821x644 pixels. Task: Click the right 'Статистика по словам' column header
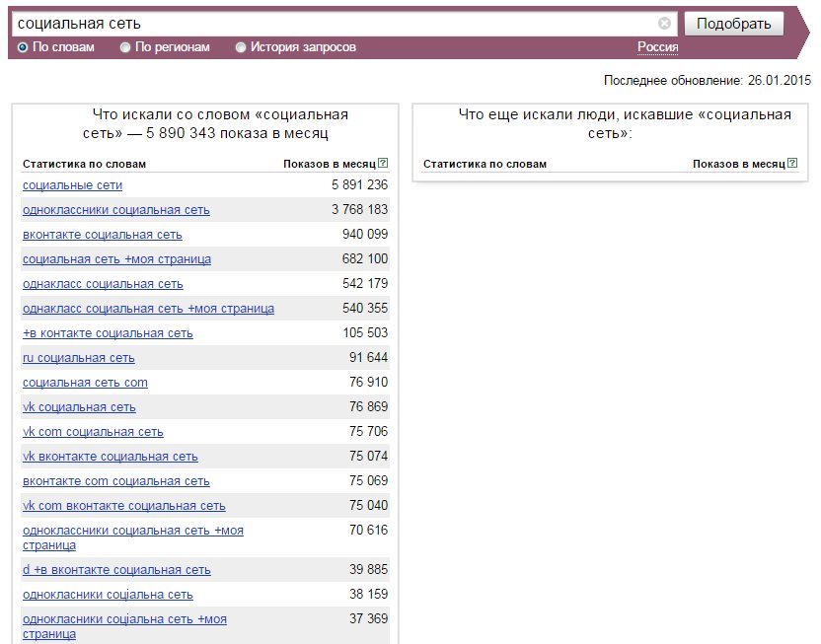point(485,164)
